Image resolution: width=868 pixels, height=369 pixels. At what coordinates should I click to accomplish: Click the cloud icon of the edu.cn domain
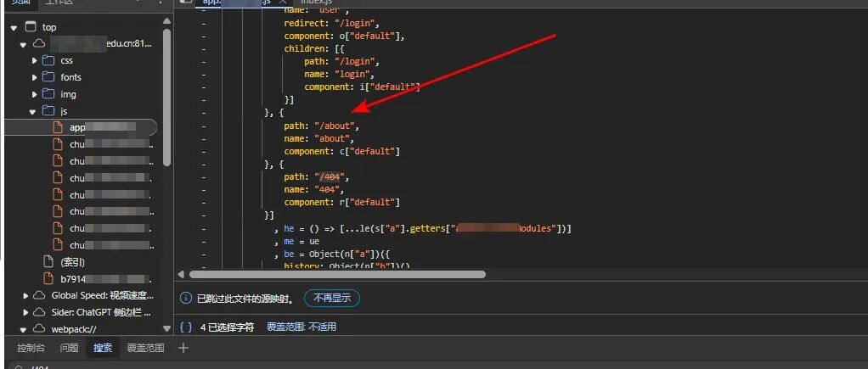[39, 43]
